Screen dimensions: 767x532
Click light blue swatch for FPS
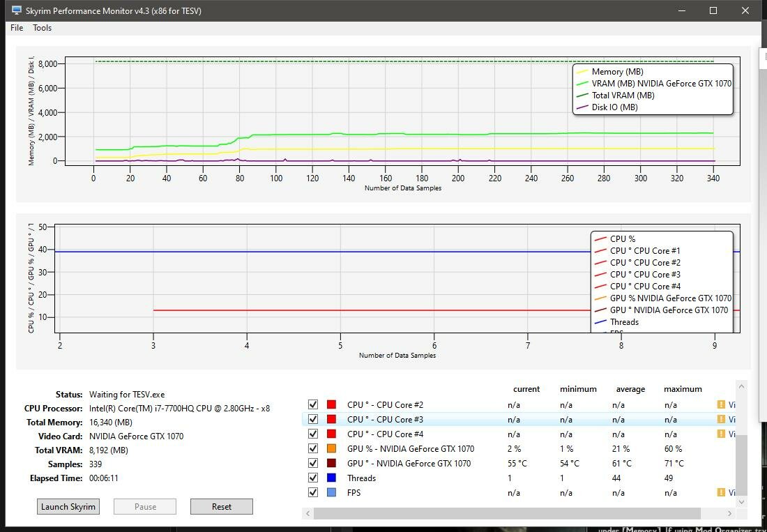pos(332,493)
